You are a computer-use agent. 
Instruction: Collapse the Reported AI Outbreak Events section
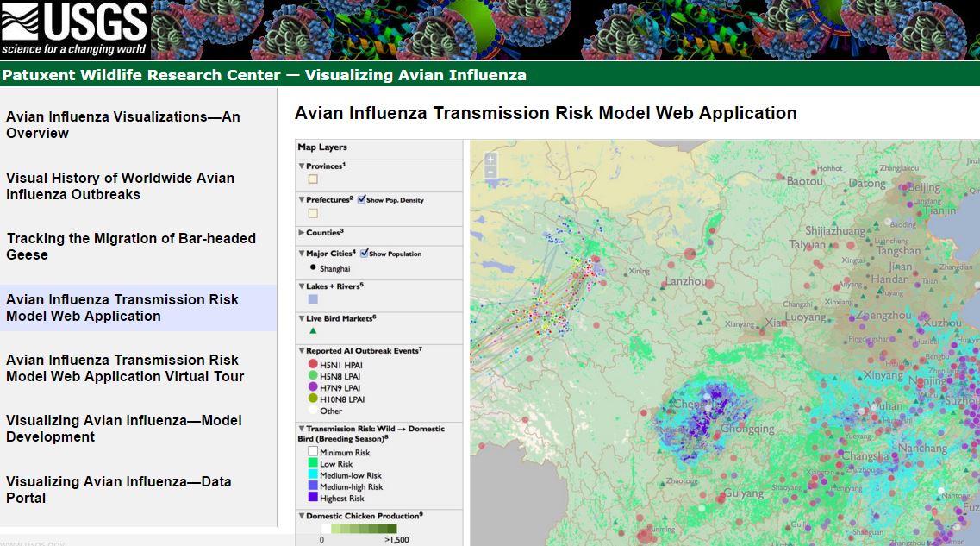click(302, 352)
